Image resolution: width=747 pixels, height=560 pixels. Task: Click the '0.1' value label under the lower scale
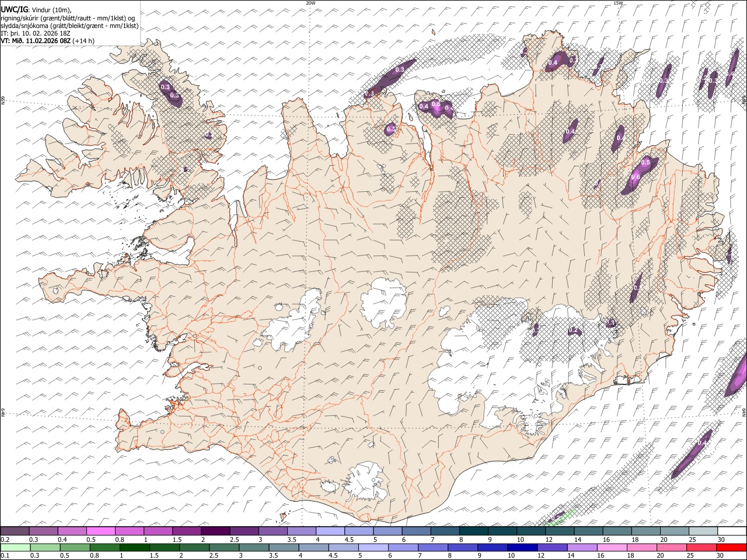click(x=5, y=555)
